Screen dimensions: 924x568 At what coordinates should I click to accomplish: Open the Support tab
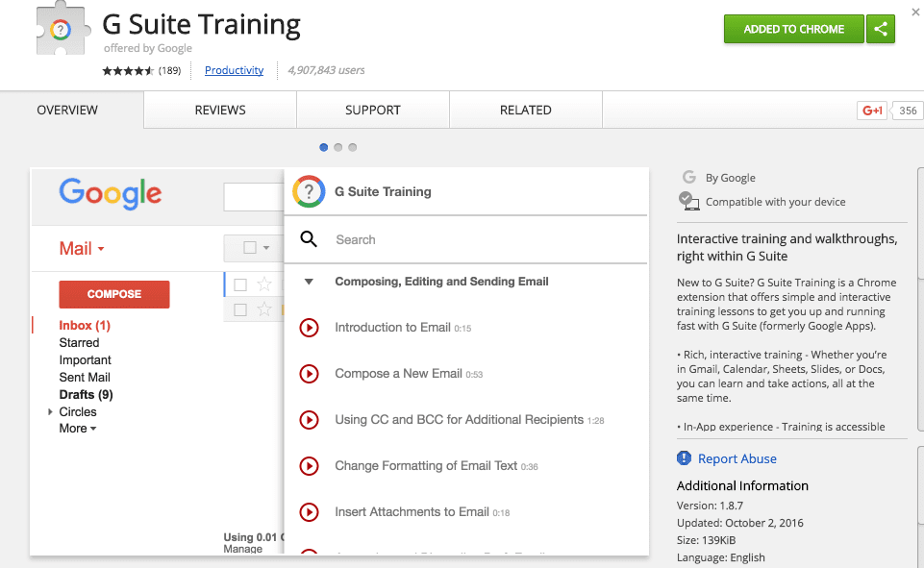coord(373,111)
